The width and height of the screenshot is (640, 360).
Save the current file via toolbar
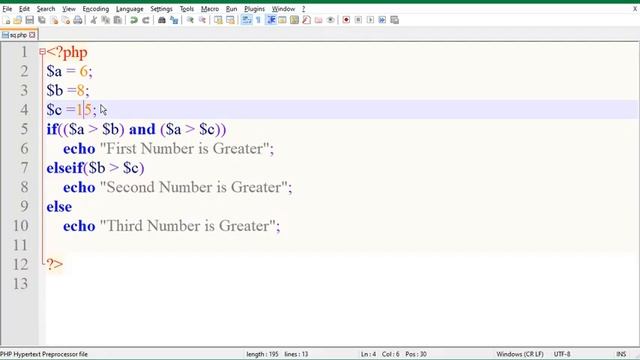[x=30, y=20]
